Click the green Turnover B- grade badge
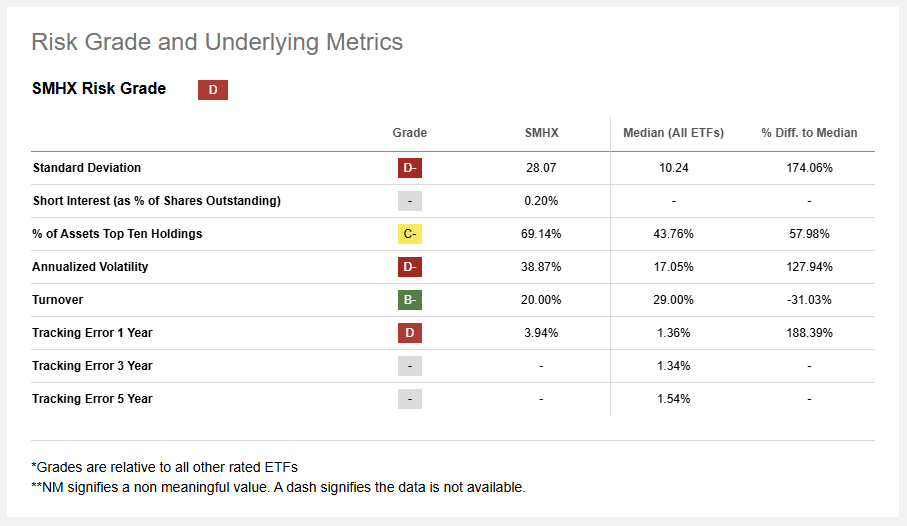Image resolution: width=907 pixels, height=526 pixels. pyautogui.click(x=409, y=300)
